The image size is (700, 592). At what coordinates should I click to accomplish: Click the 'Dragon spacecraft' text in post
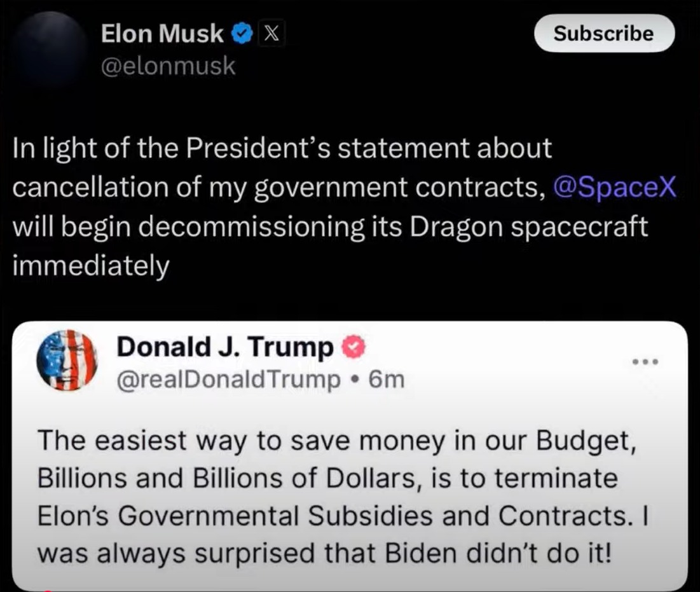pyautogui.click(x=528, y=227)
